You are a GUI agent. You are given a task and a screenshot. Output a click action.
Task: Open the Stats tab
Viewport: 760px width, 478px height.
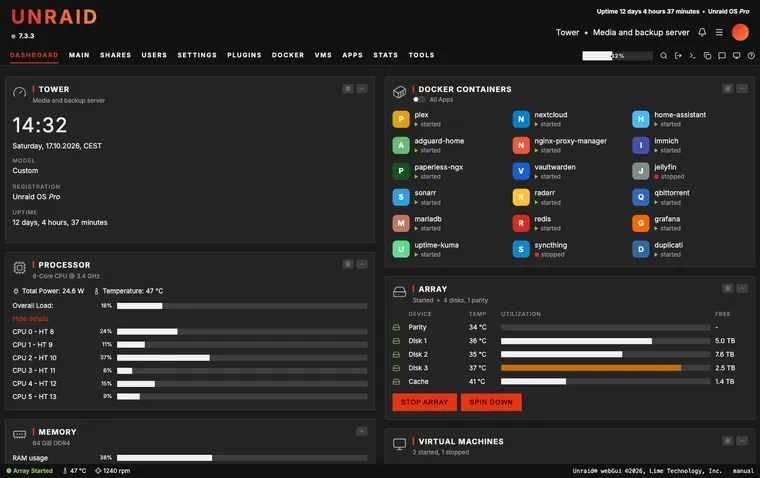tap(385, 55)
